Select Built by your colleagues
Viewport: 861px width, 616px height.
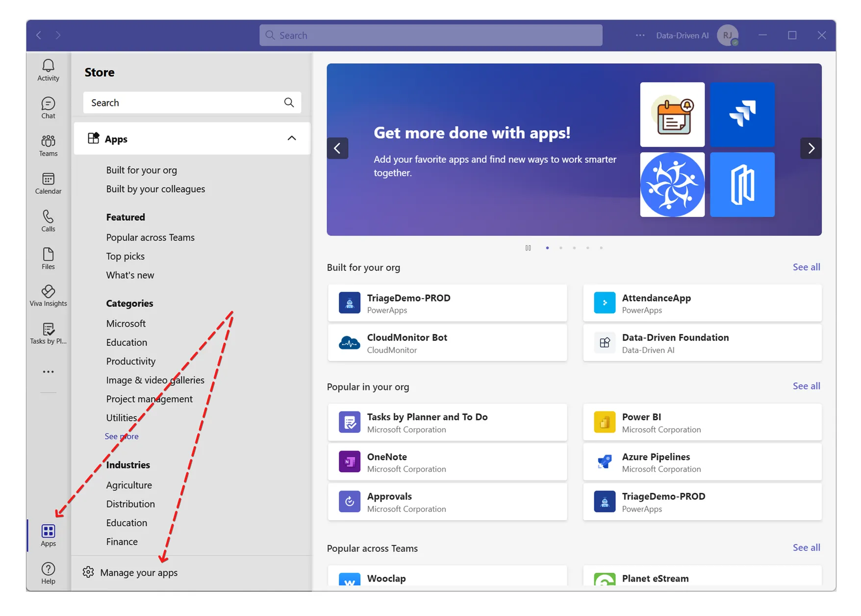(x=155, y=189)
